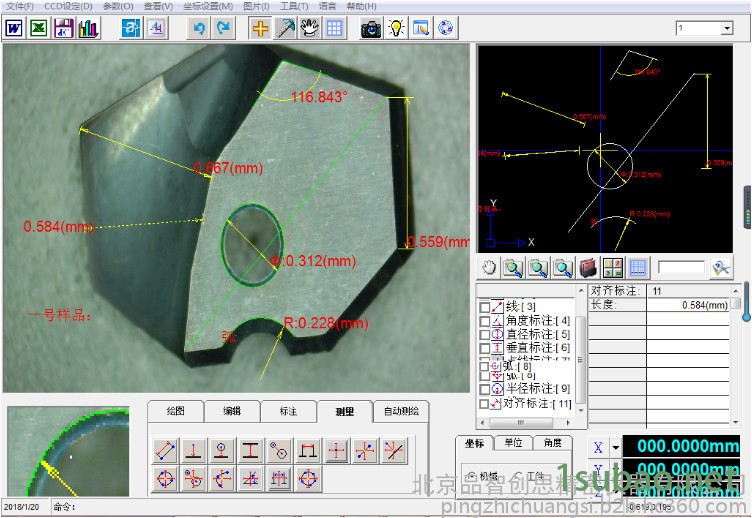Open the dropdown arrow beside X readout
The image size is (752, 518).
click(616, 448)
